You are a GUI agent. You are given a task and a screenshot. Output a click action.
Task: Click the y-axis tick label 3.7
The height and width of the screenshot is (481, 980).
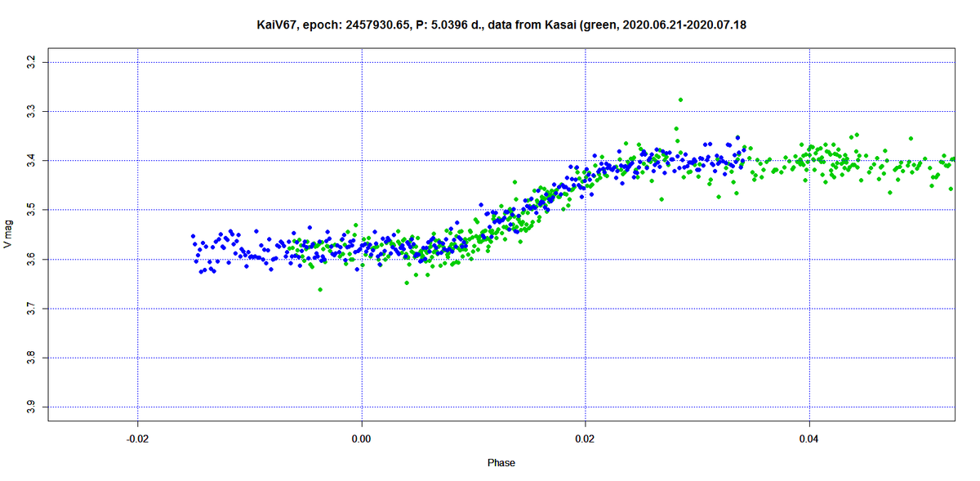pos(30,309)
